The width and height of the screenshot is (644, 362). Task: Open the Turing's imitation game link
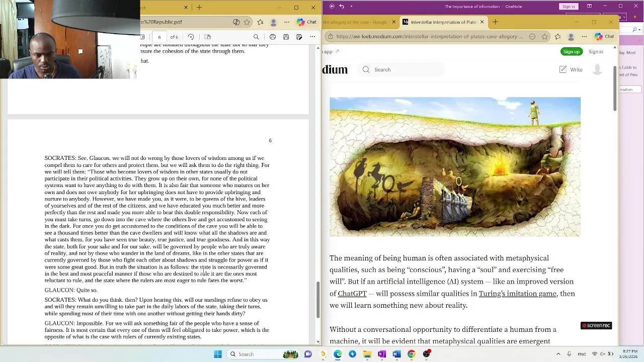coord(517,294)
